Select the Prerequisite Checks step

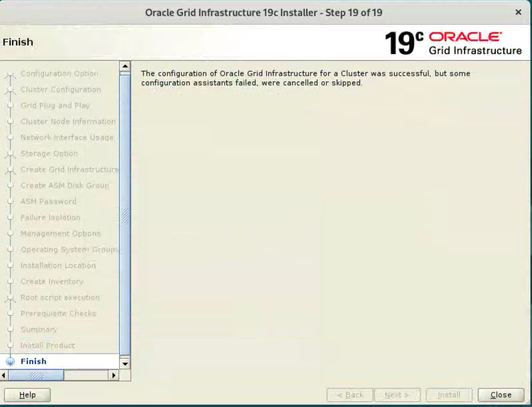click(58, 314)
